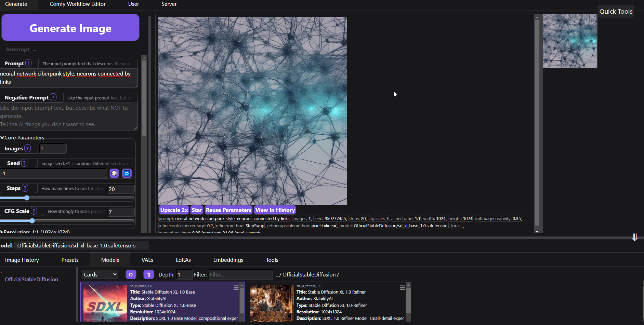This screenshot has width=644, height=325.
Task: Click the CFG Scale slider handle
Action: [x=32, y=221]
